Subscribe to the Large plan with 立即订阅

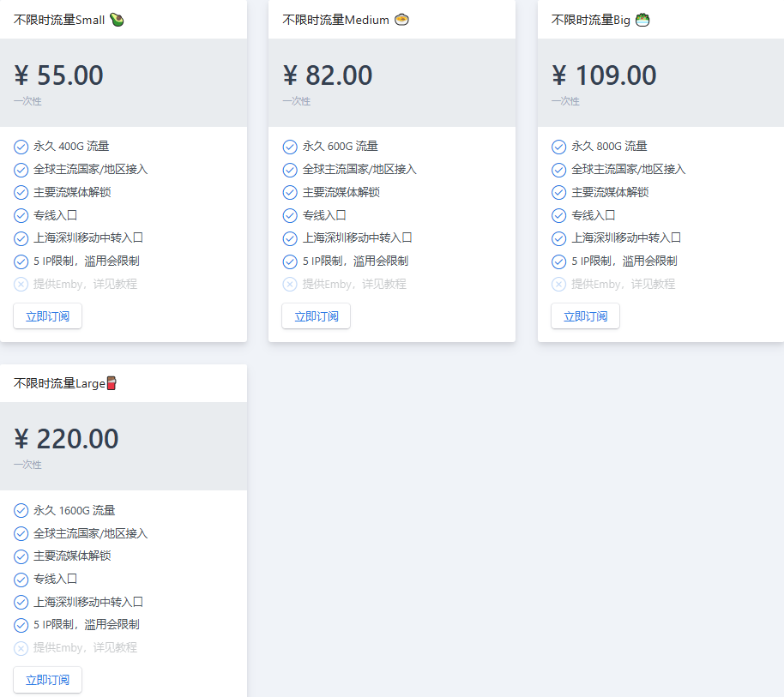click(x=47, y=680)
